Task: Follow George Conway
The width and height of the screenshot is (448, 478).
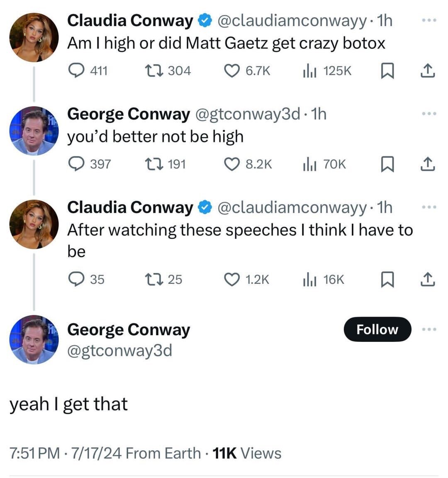Action: point(377,329)
